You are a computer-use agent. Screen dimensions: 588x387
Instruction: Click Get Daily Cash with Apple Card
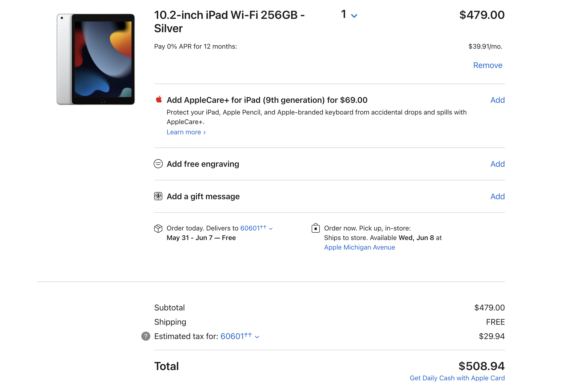(457, 378)
